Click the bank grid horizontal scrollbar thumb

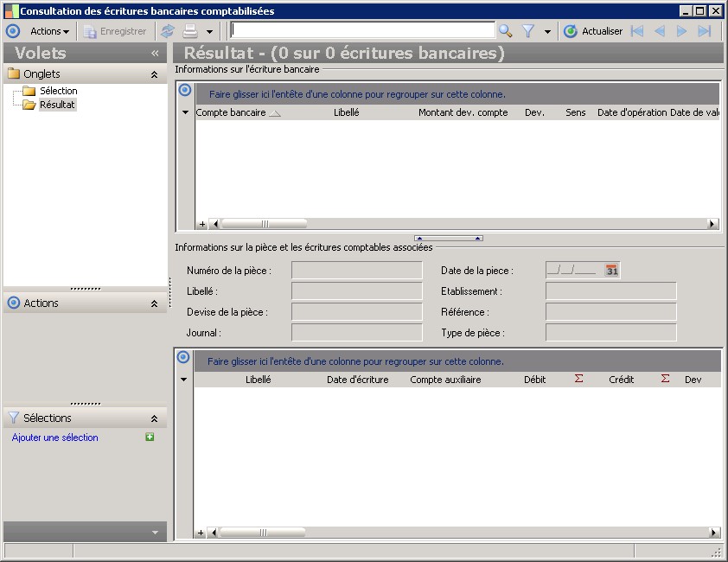tap(265, 224)
